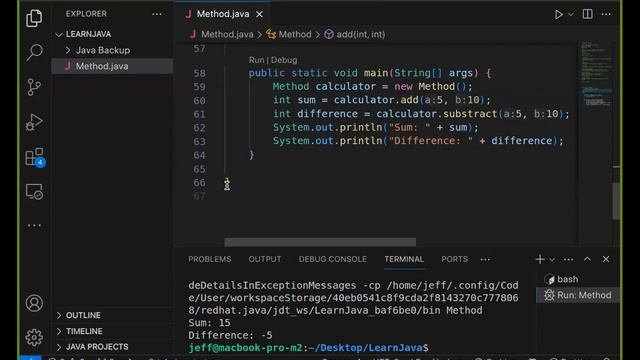Open the Accounts menu
The image size is (640, 360).
pyautogui.click(x=34, y=303)
